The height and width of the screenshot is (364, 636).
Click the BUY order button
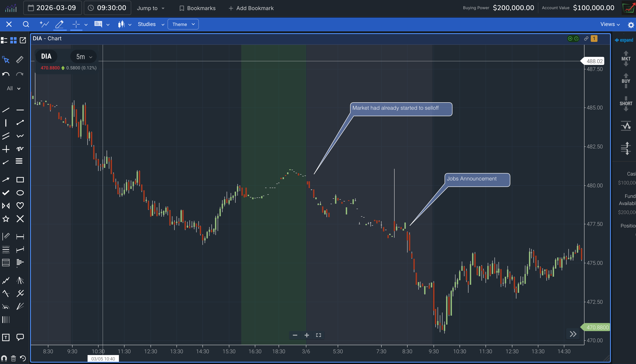pos(626,81)
